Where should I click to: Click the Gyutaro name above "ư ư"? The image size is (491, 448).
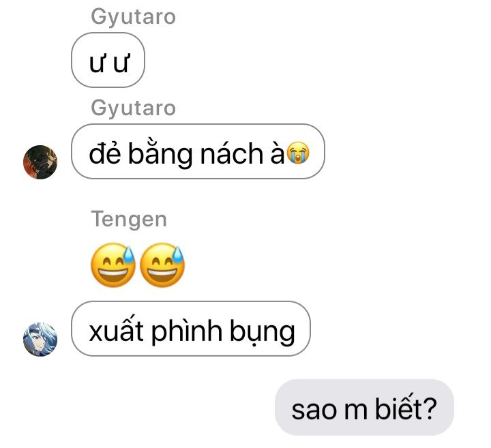[x=134, y=16]
